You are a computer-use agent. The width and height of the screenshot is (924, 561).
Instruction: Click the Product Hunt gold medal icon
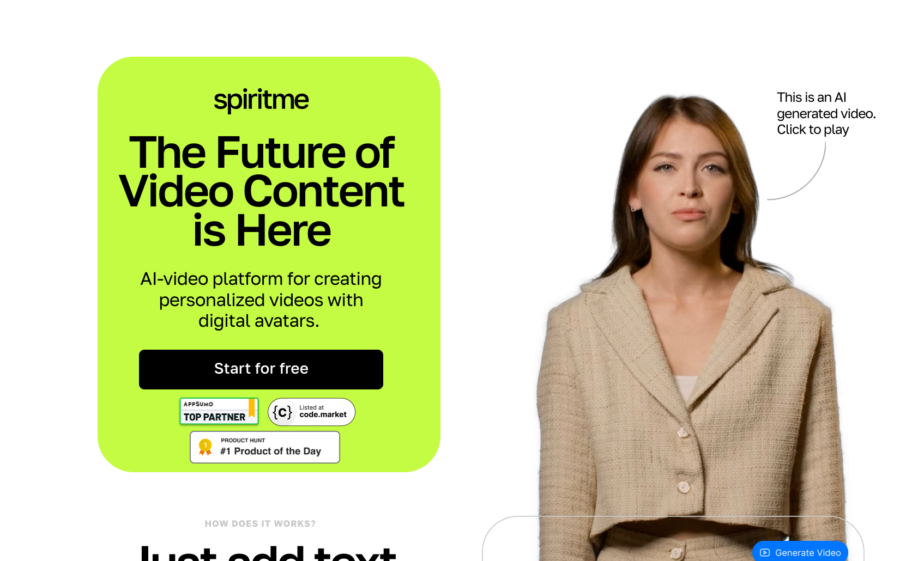[x=205, y=447]
